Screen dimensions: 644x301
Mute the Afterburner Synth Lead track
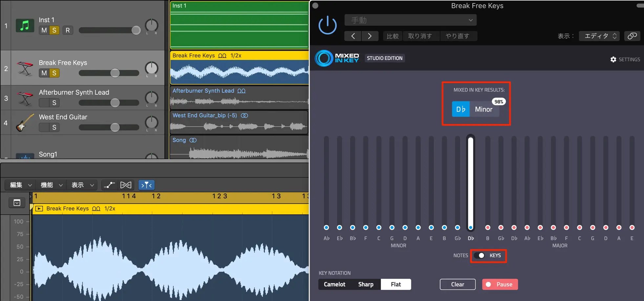(x=44, y=103)
